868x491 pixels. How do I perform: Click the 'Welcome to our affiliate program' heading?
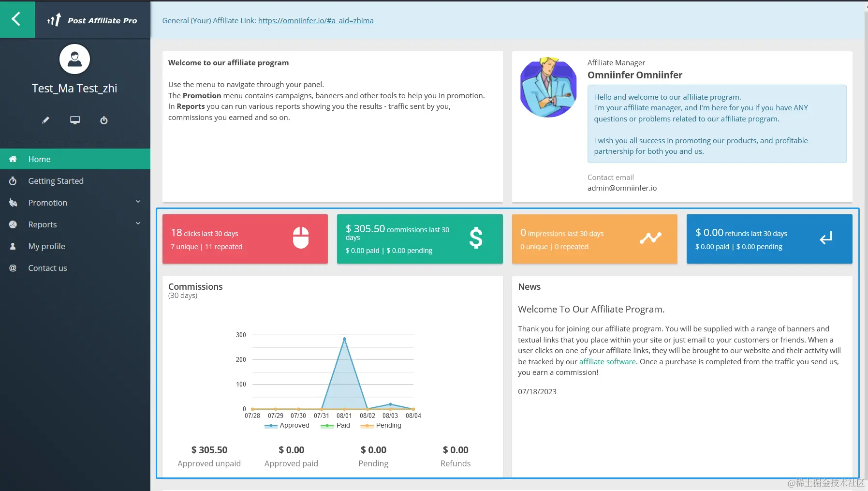click(x=228, y=62)
